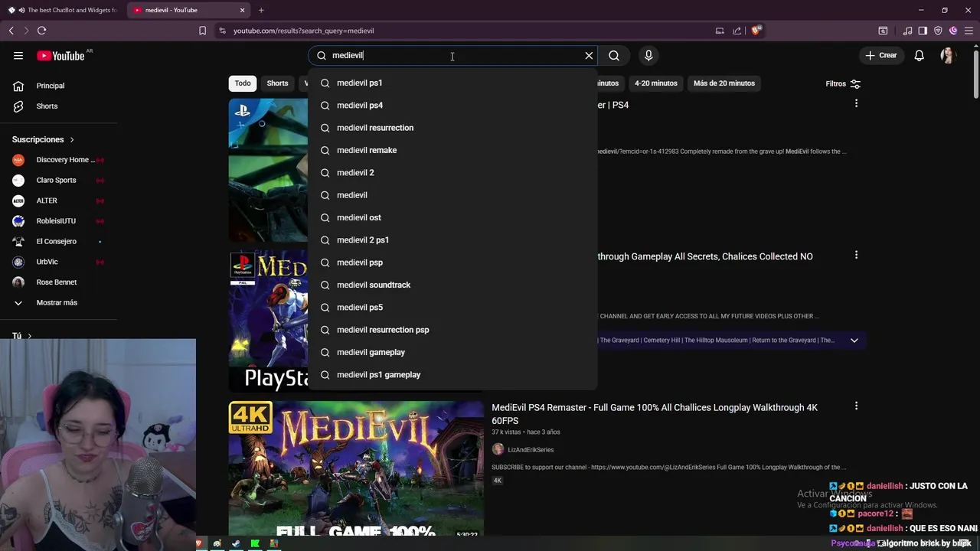Click the address bar URL
This screenshot has width=980, height=551.
point(303,31)
